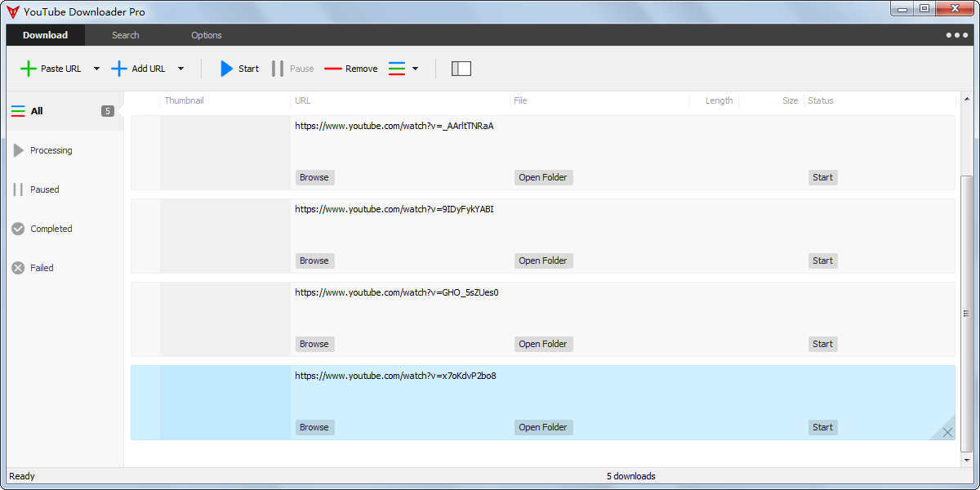Click the red Remove minus icon
980x490 pixels.
pos(333,69)
